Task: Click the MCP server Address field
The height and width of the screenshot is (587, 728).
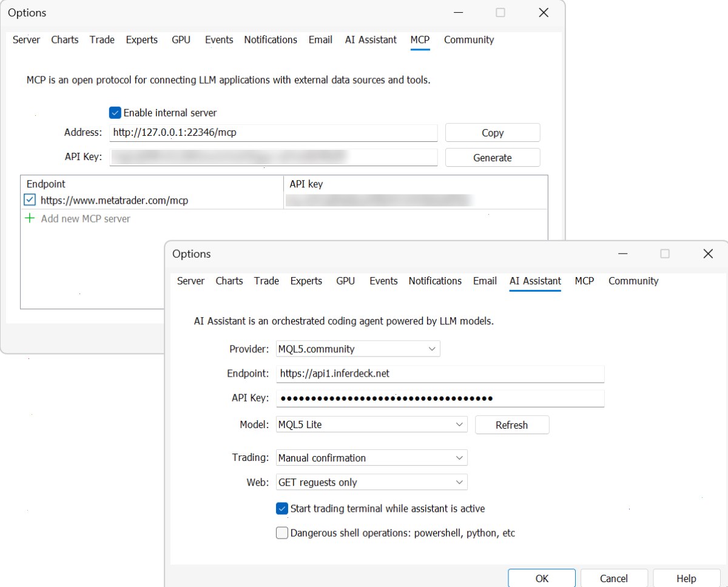Action: (274, 133)
